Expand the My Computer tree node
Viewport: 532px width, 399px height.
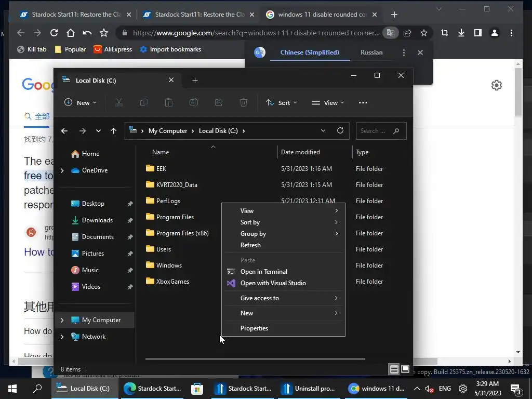click(62, 320)
